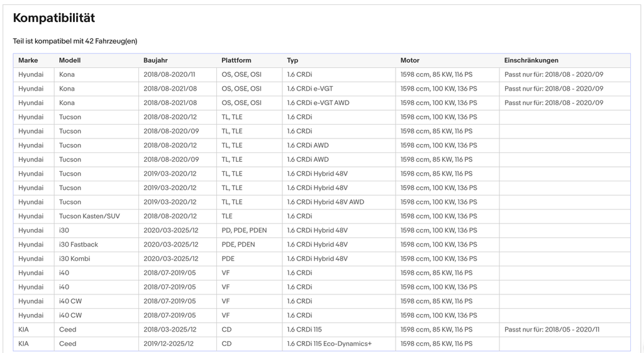Image resolution: width=644 pixels, height=353 pixels.
Task: Click the Motor column header
Action: click(410, 60)
